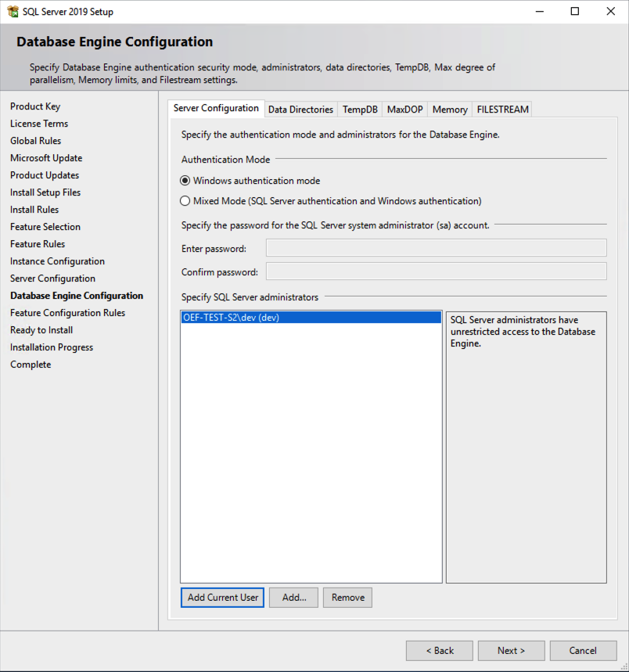
Task: Click Feature Configuration Rules step
Action: (x=68, y=313)
